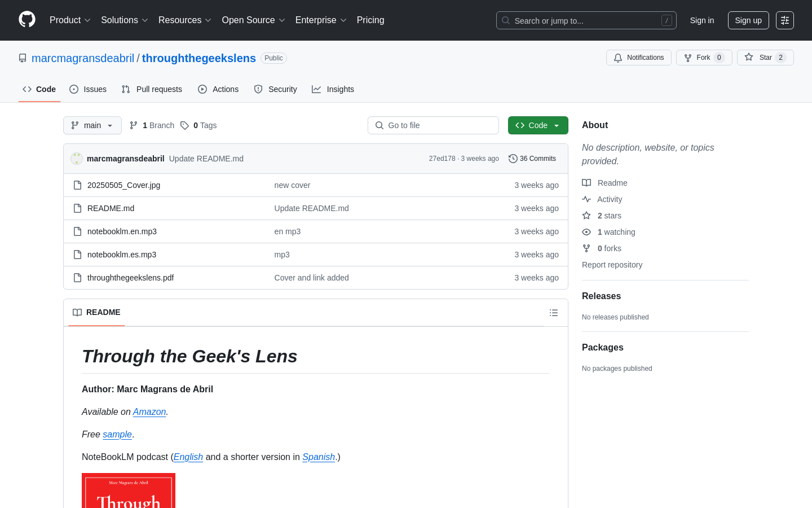Click the search magnifier icon in header
The image size is (812, 508).
click(x=506, y=20)
